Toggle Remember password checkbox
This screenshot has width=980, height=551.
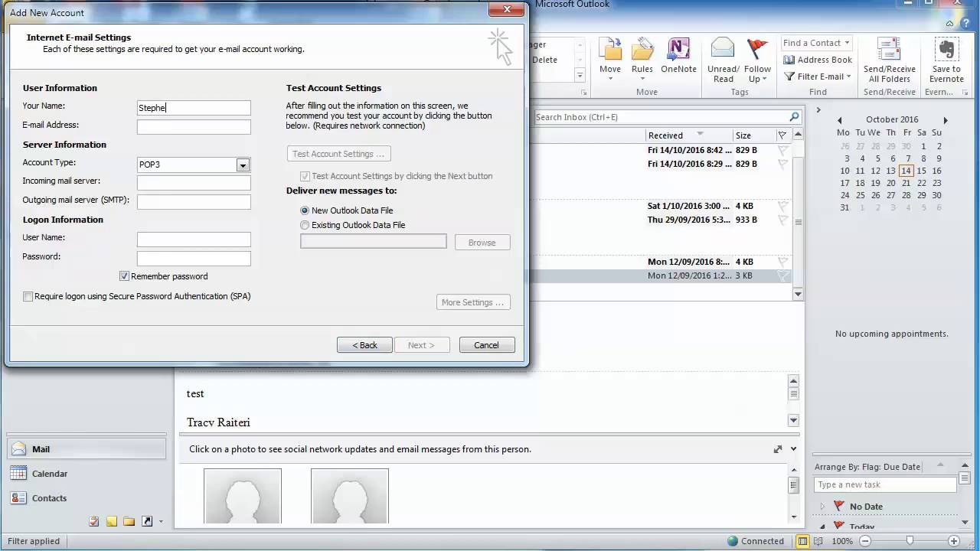124,276
